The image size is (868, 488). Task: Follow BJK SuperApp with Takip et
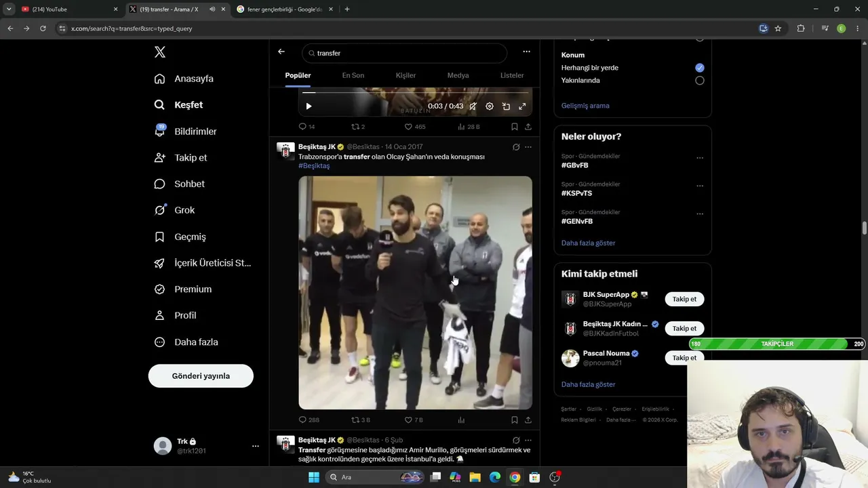point(684,299)
